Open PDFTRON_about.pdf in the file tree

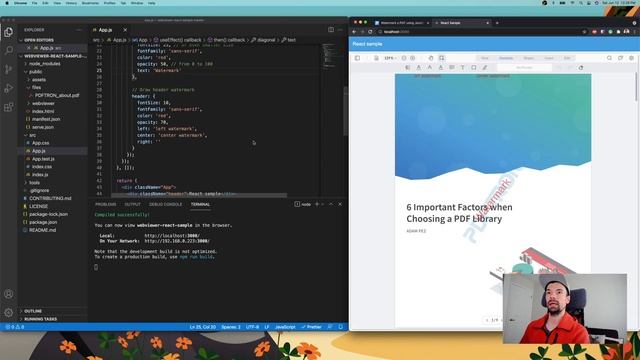pos(57,96)
